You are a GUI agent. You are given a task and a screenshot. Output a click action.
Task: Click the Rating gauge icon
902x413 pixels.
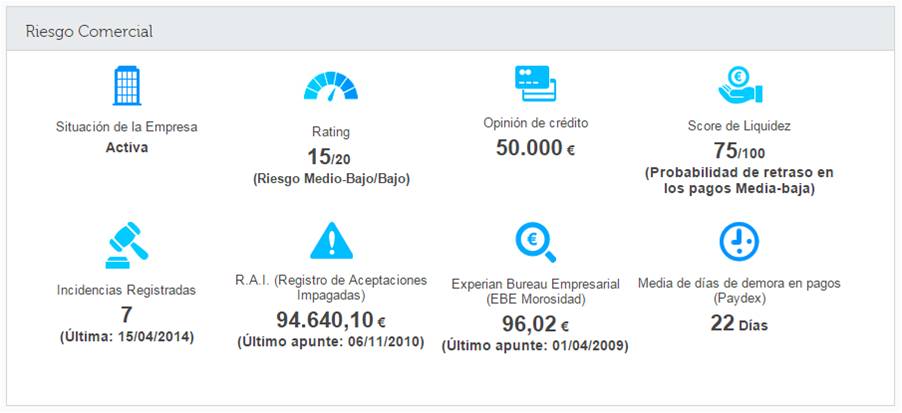331,86
